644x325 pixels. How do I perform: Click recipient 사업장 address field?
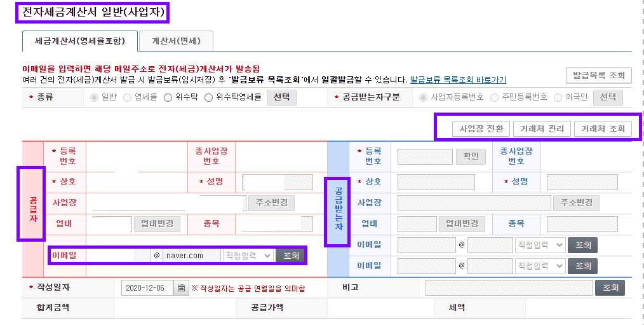tap(474, 203)
